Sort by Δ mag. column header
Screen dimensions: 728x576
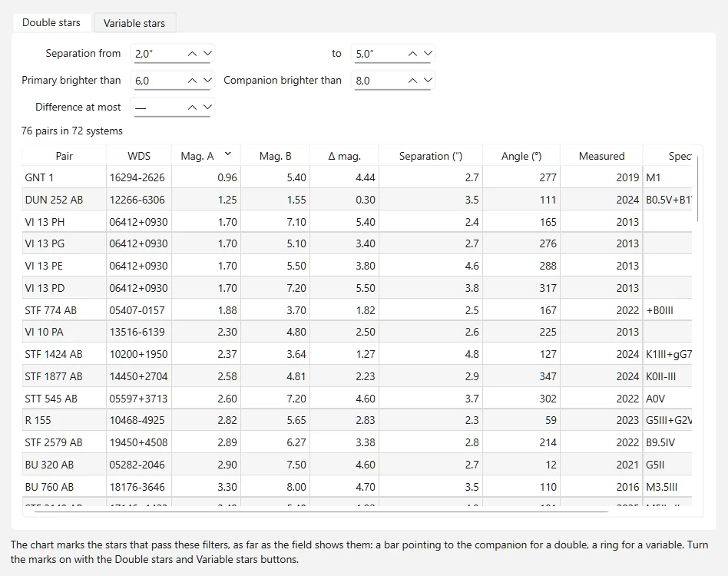(x=345, y=156)
